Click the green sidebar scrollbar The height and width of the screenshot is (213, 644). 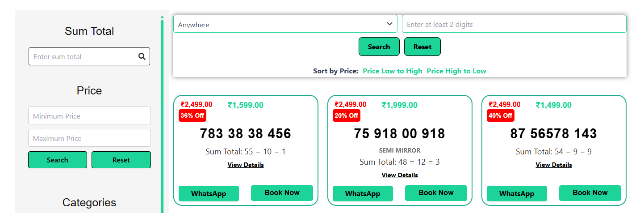tap(162, 112)
